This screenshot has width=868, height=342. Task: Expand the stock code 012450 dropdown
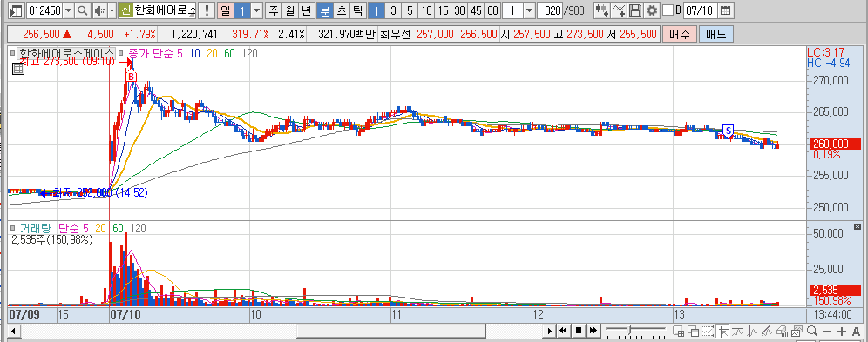[x=69, y=10]
